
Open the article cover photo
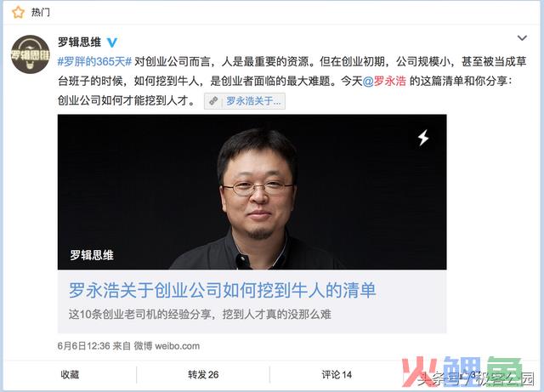tap(252, 192)
